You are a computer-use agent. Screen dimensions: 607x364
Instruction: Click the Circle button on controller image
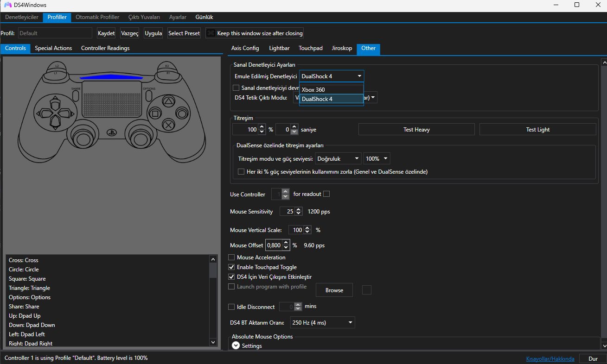[x=182, y=113]
